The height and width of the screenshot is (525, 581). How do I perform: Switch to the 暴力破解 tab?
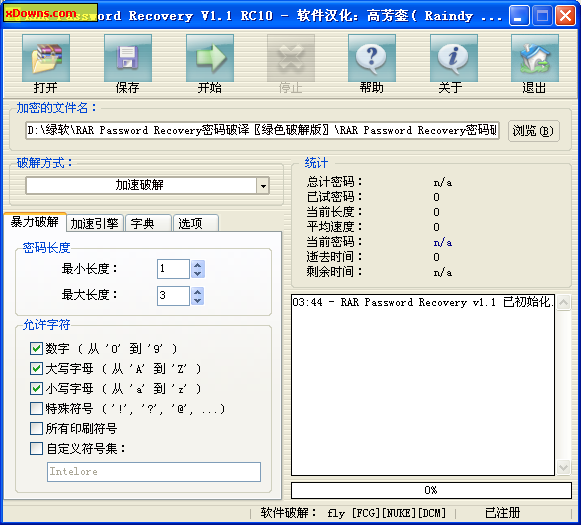click(x=35, y=222)
